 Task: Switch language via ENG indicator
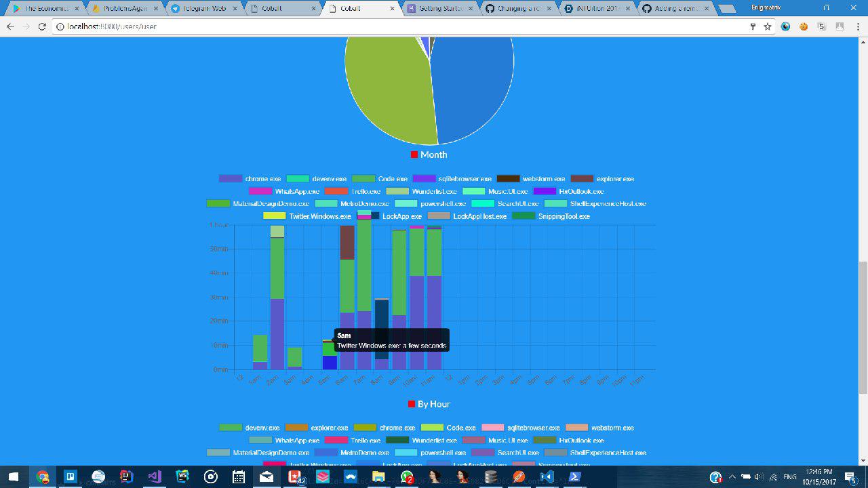pos(790,476)
